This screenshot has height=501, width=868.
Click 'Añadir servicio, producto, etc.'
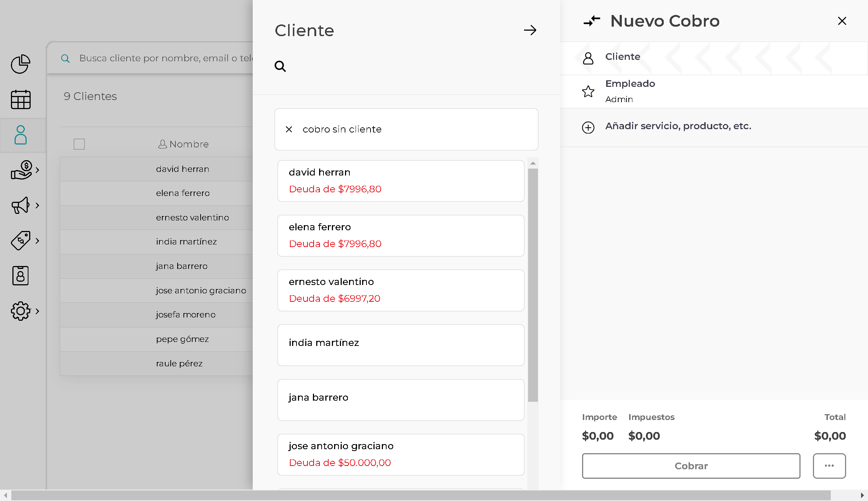[678, 126]
